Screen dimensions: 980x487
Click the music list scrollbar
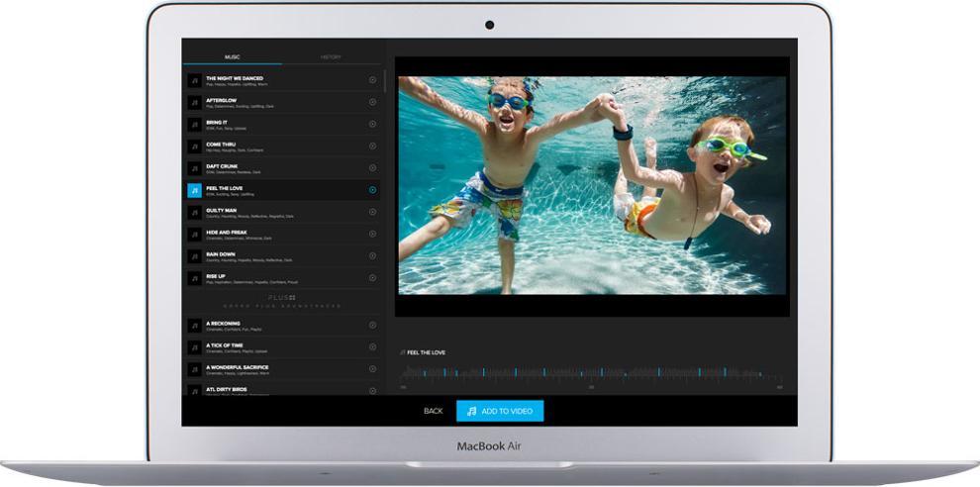pos(384,81)
